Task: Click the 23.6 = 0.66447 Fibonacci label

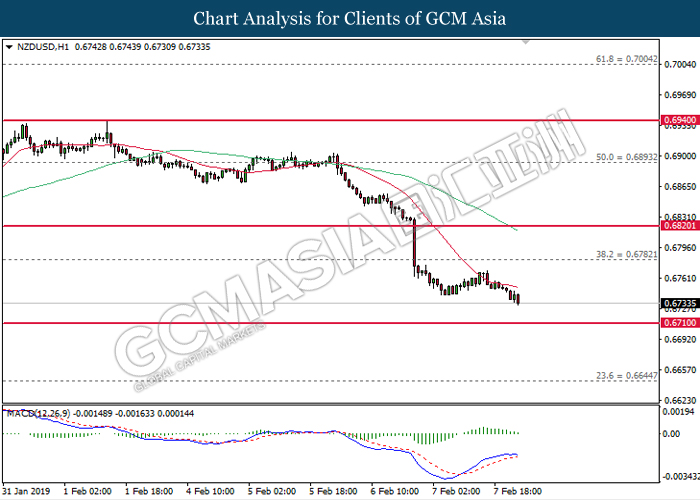Action: (x=626, y=376)
